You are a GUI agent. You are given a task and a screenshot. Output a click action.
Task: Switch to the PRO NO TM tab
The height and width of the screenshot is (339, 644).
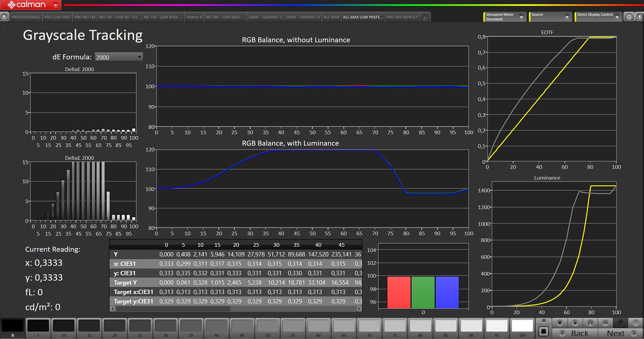(x=85, y=17)
